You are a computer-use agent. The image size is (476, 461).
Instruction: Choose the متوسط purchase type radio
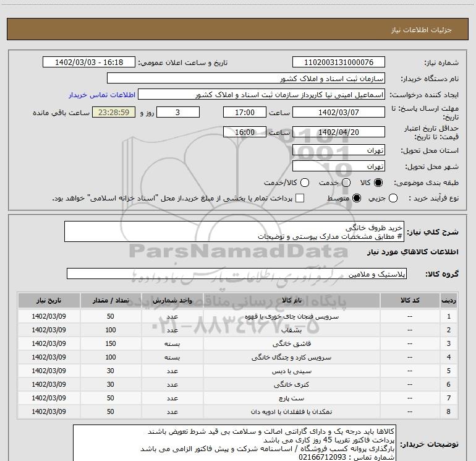(x=357, y=198)
